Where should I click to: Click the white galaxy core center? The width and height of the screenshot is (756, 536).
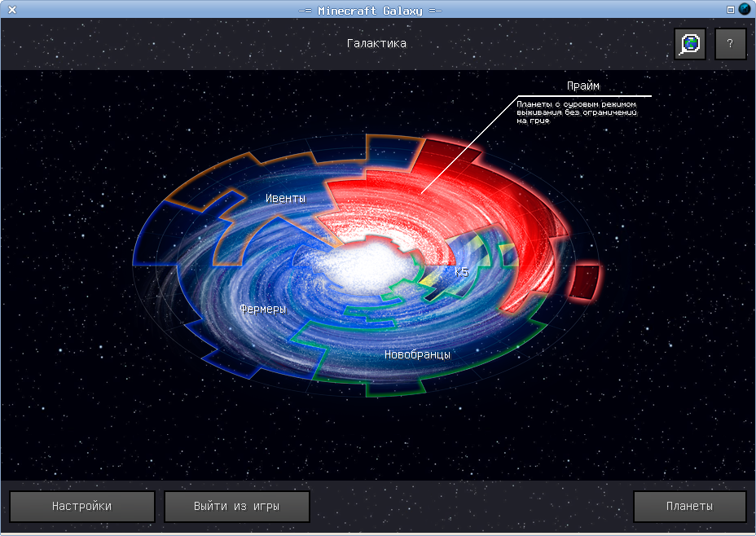[369, 266]
